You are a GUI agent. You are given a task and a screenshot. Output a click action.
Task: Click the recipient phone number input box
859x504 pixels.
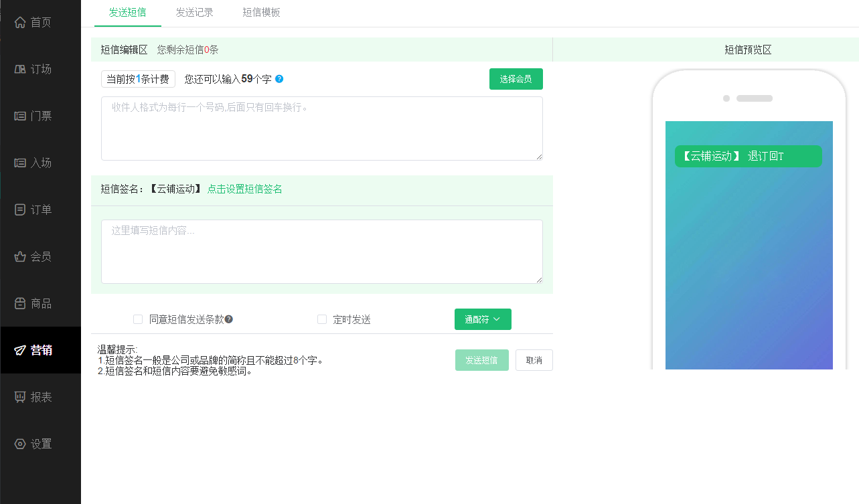(321, 127)
